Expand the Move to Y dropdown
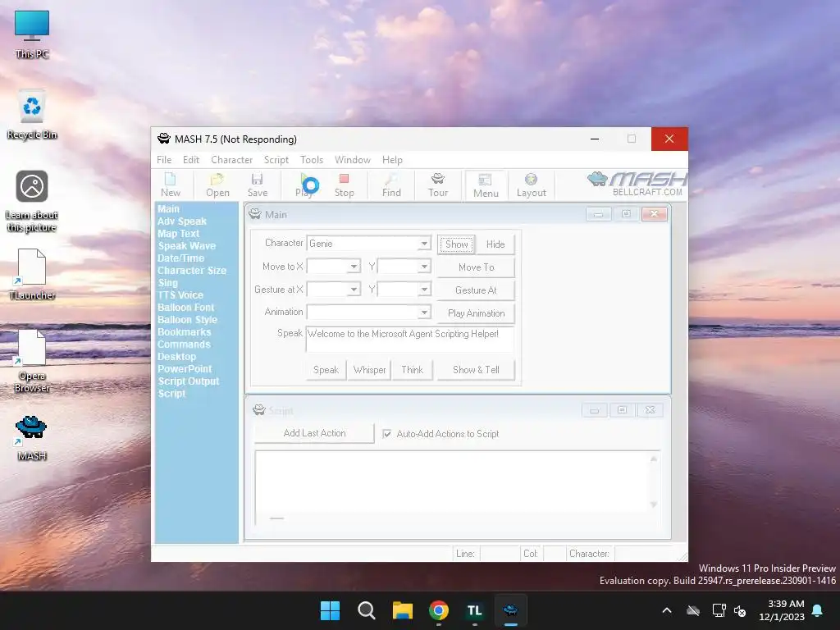The image size is (840, 630). pos(424,267)
